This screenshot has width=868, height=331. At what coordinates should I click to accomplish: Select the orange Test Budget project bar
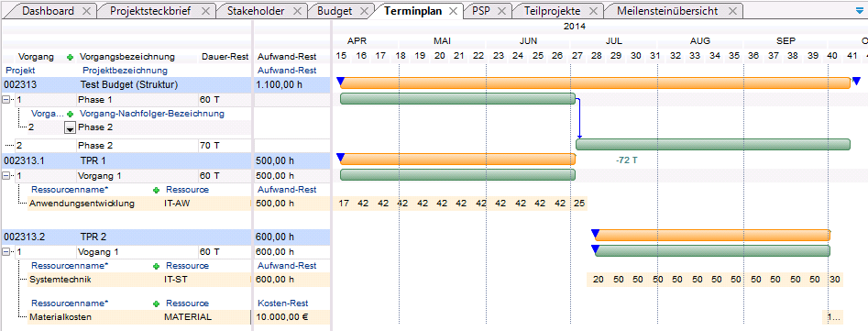tap(595, 83)
